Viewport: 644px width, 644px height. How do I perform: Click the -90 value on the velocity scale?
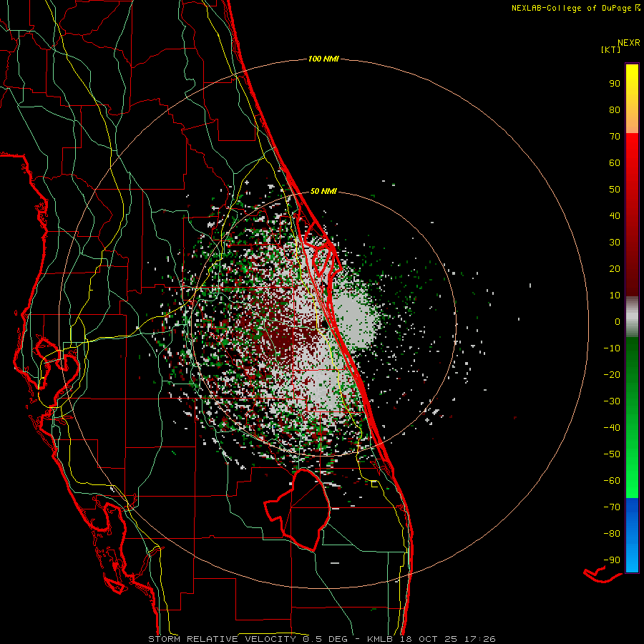pyautogui.click(x=612, y=560)
